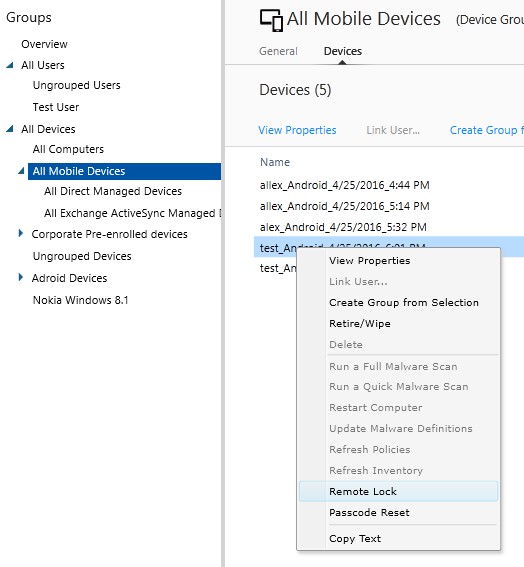This screenshot has width=524, height=567.
Task: Choose Run a Full Malware Scan
Action: pos(398,367)
